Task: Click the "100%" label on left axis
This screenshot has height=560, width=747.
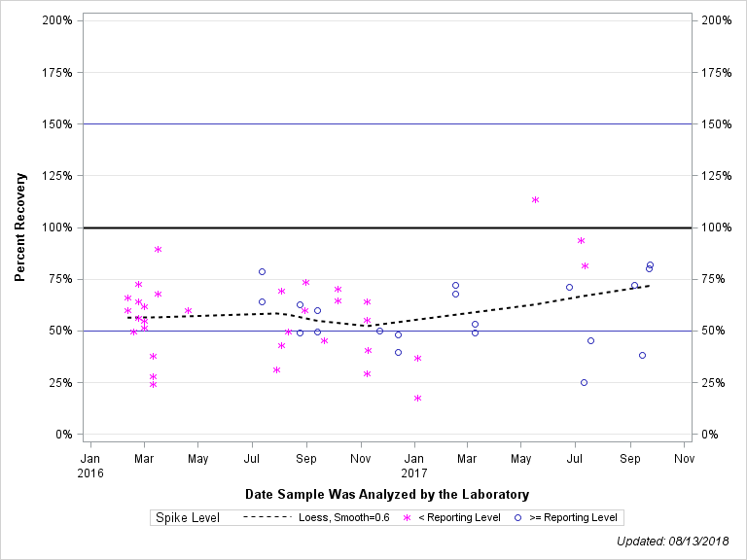Action: point(57,227)
